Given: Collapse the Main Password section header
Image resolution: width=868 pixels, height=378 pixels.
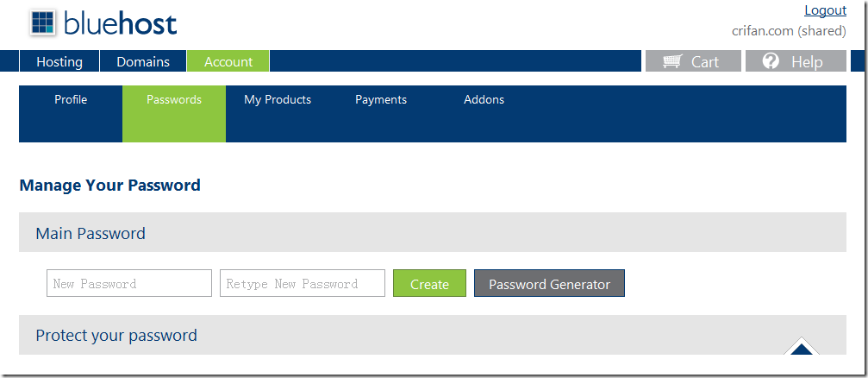Looking at the screenshot, I should tap(91, 233).
